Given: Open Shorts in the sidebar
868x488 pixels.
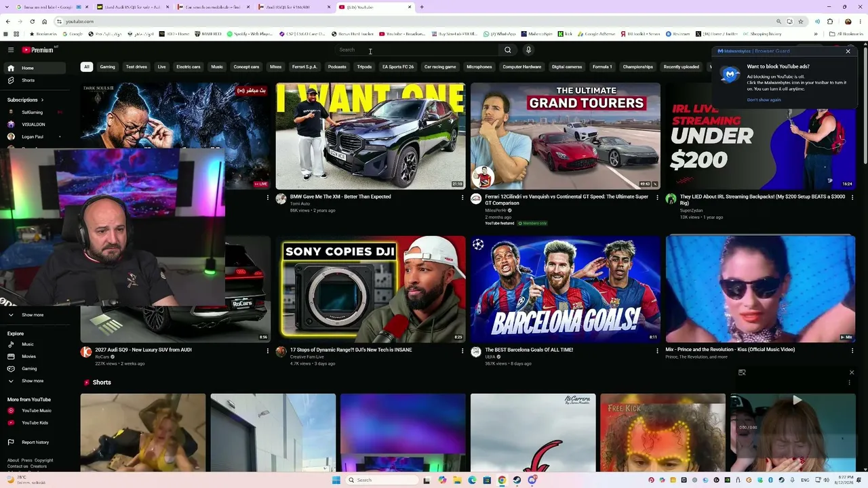Looking at the screenshot, I should 36,80.
